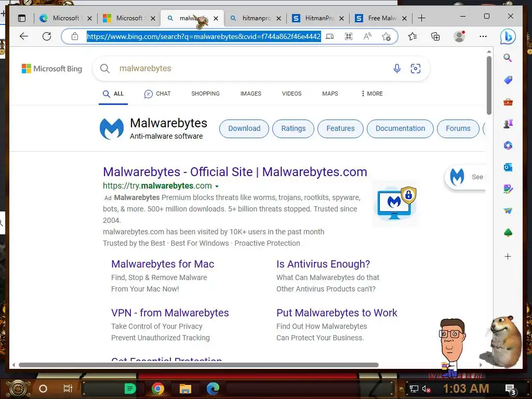
Task: Open File Explorer from the taskbar
Action: 185,389
